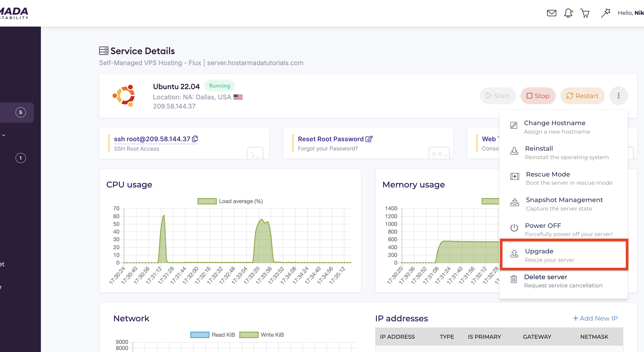This screenshot has height=352, width=644.
Task: Click Add New IP link
Action: (595, 318)
